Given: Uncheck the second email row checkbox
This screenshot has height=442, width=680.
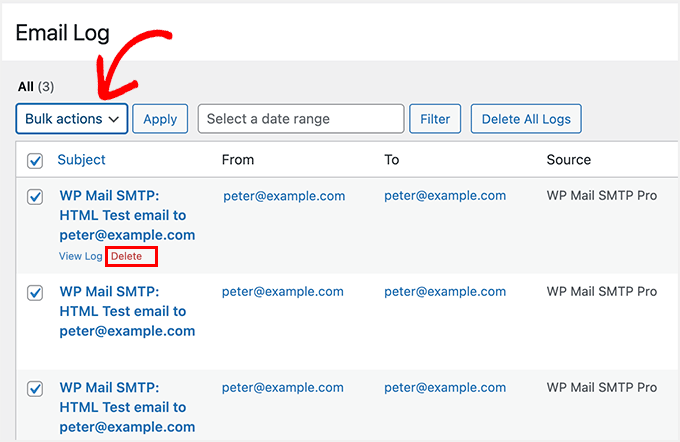Looking at the screenshot, I should [x=35, y=293].
